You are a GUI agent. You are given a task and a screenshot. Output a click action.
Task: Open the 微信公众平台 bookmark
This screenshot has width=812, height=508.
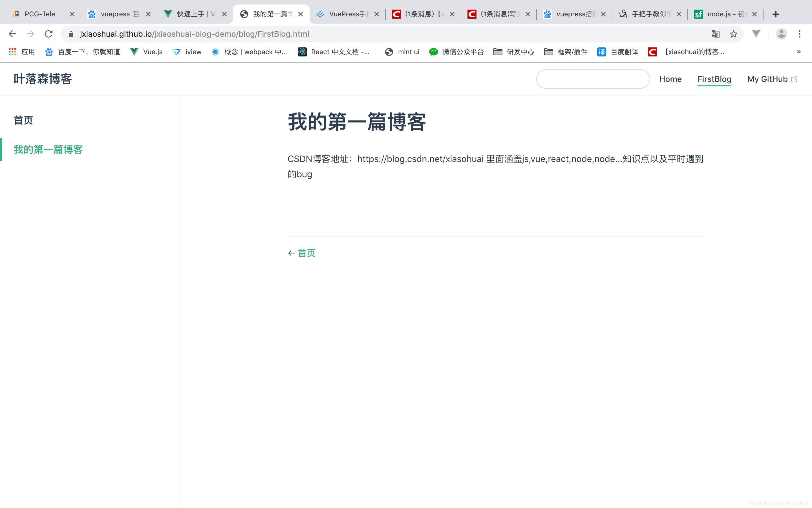point(456,52)
